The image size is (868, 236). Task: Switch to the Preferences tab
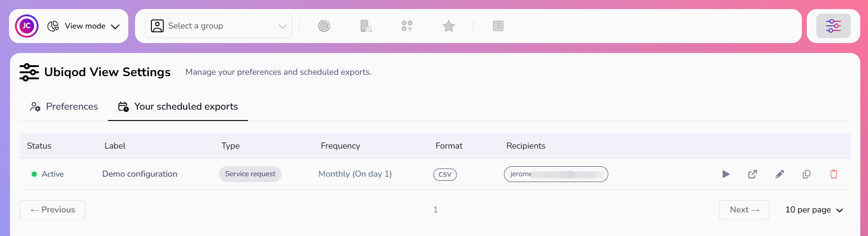coord(64,106)
